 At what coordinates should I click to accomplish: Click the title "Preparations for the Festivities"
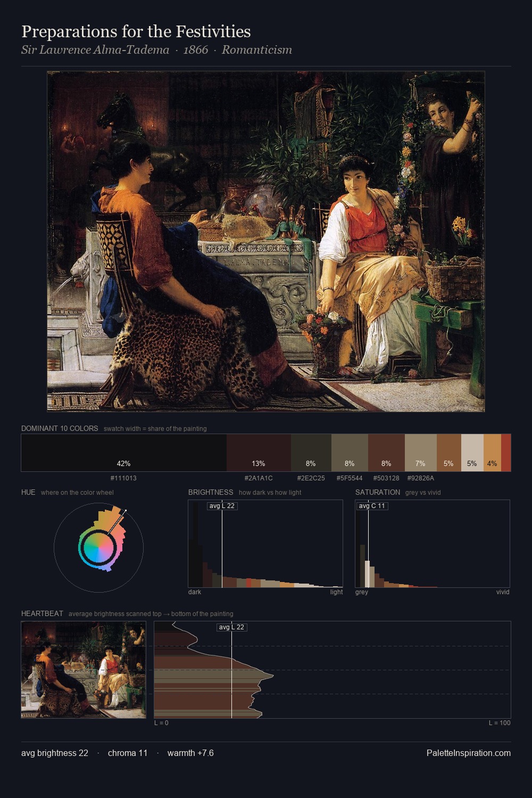pos(136,32)
